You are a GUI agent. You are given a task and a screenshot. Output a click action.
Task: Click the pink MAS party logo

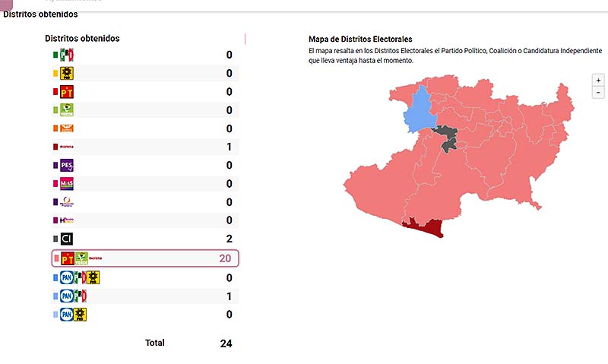[x=67, y=184]
